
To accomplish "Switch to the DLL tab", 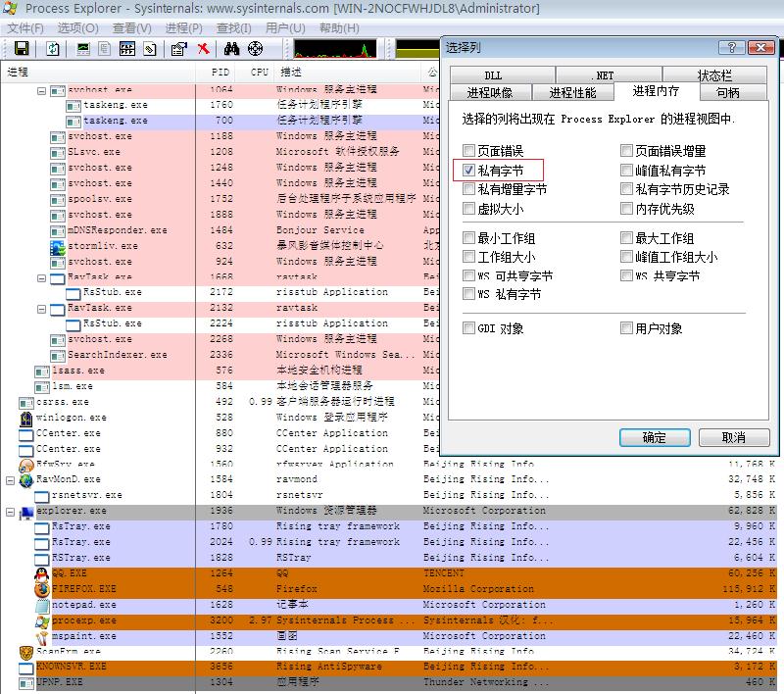I will tap(503, 75).
